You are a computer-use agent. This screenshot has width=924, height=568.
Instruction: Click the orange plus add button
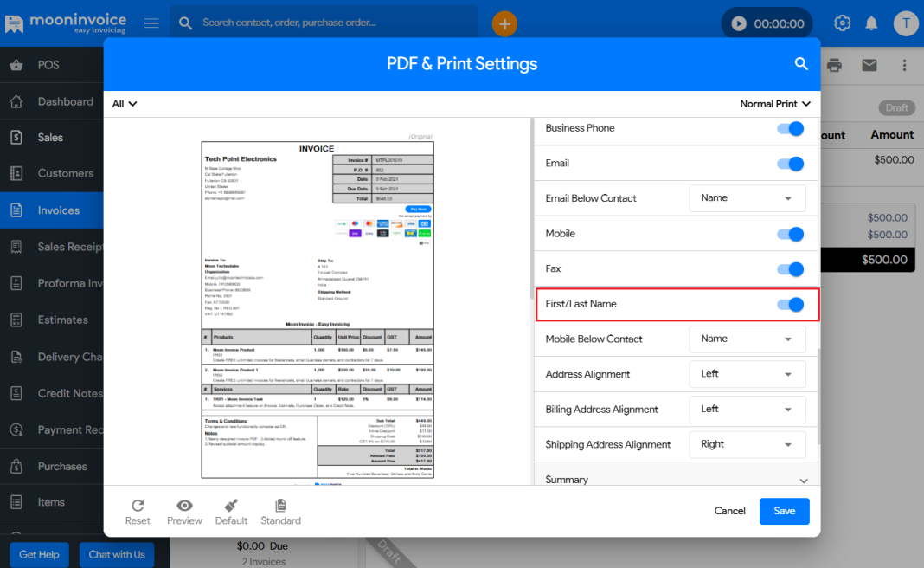tap(504, 23)
